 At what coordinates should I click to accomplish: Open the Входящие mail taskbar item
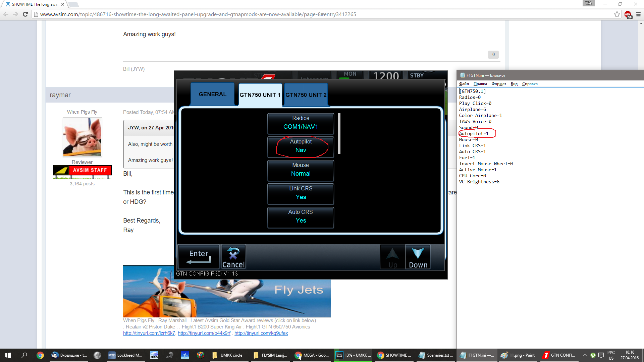click(69, 355)
